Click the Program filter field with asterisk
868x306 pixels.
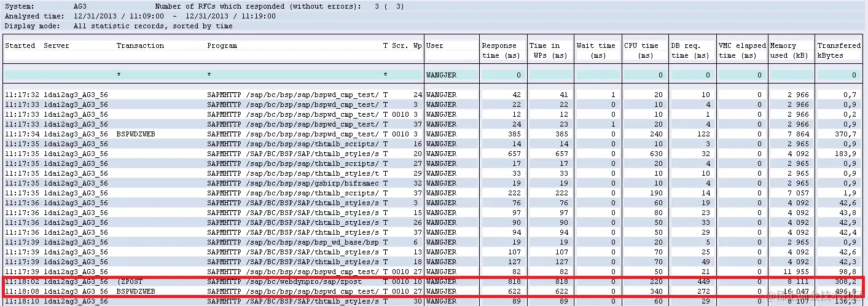pyautogui.click(x=293, y=75)
